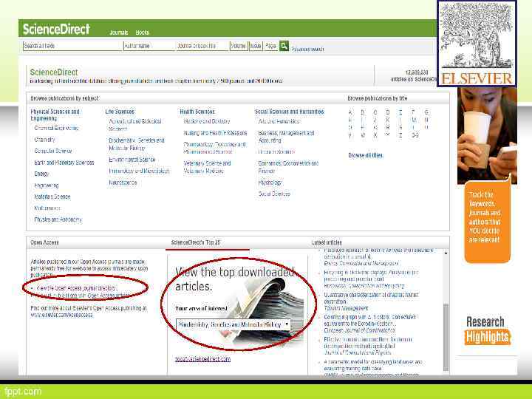Open Earth and Planetary Sciences link
Screen dimensions: 532x399
[x=64, y=163]
